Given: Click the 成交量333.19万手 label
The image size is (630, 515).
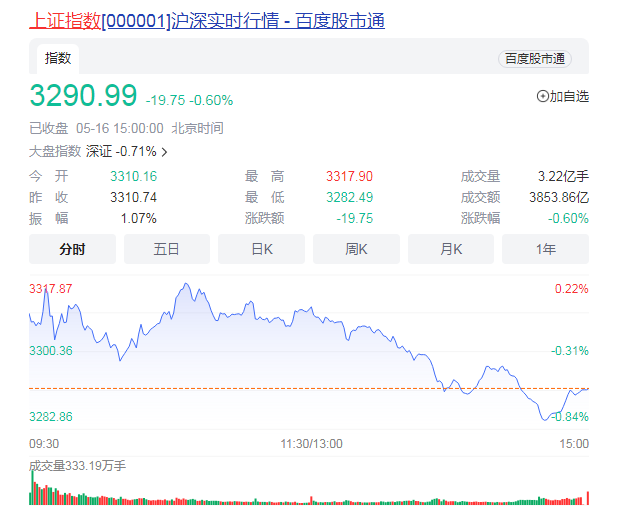Looking at the screenshot, I should point(77,466).
